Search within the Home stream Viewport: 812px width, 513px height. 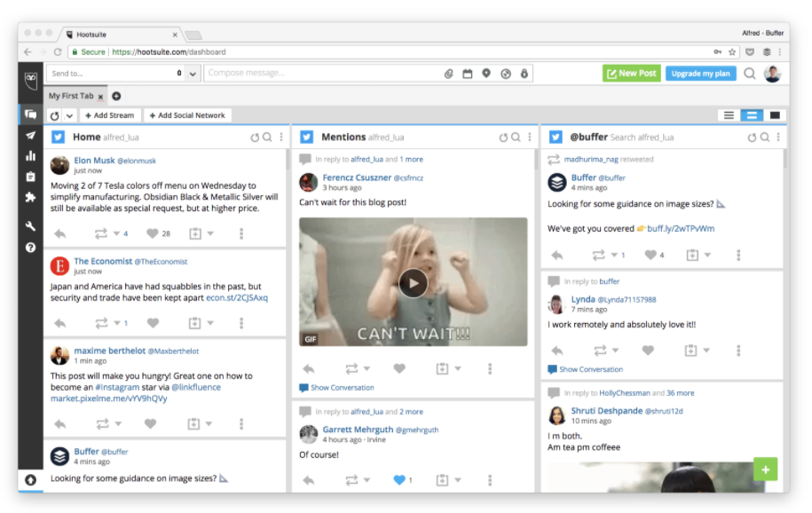point(267,137)
